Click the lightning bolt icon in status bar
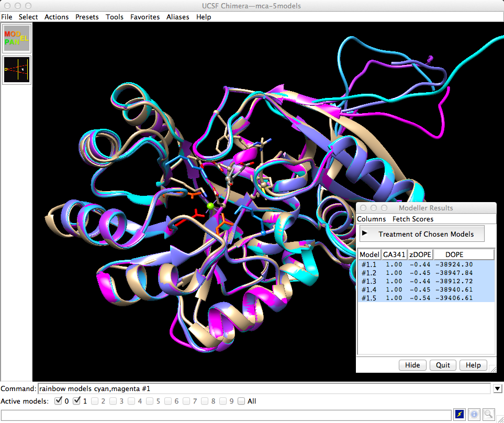Image resolution: width=504 pixels, height=423 pixels. [x=459, y=414]
